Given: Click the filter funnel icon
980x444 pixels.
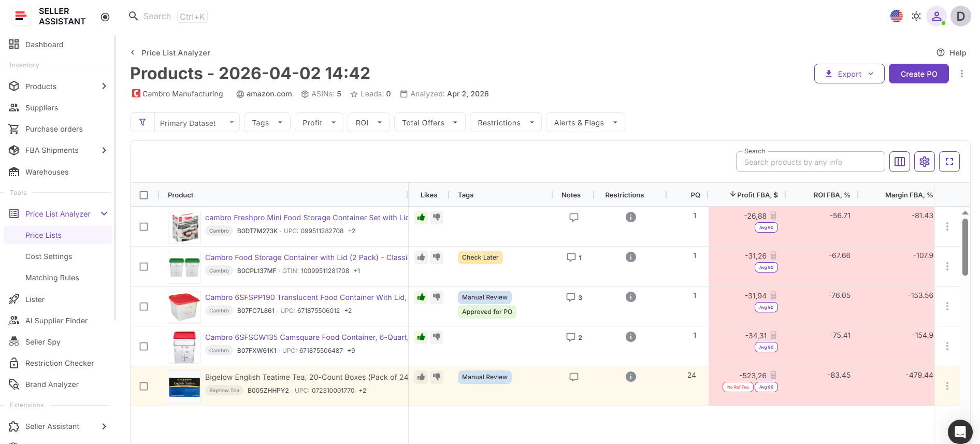Looking at the screenshot, I should coord(142,122).
